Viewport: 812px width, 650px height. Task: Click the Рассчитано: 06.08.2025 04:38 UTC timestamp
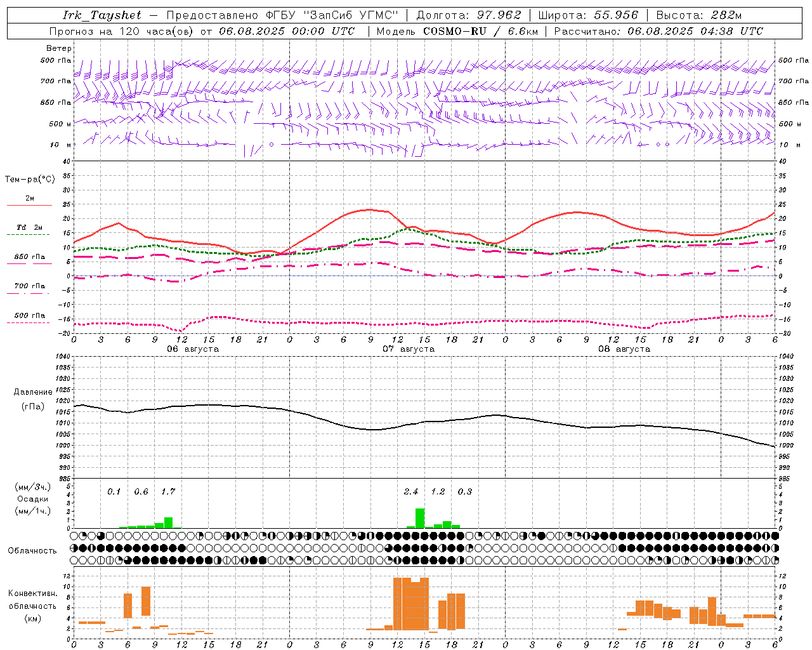click(x=658, y=31)
